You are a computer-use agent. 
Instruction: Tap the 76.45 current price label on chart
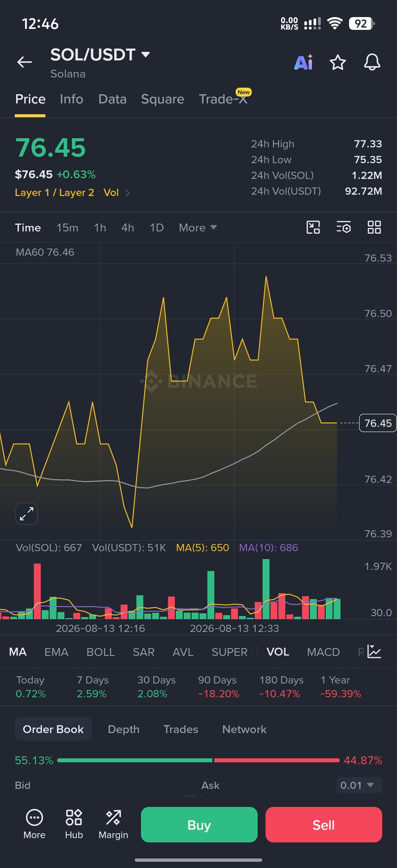tap(378, 423)
